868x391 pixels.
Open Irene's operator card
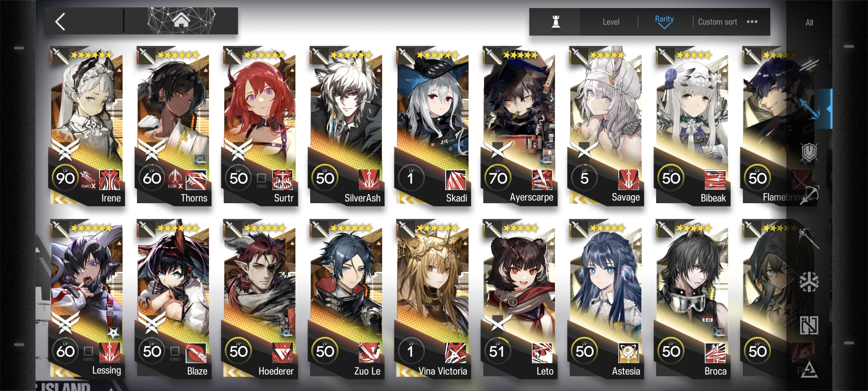(x=87, y=126)
